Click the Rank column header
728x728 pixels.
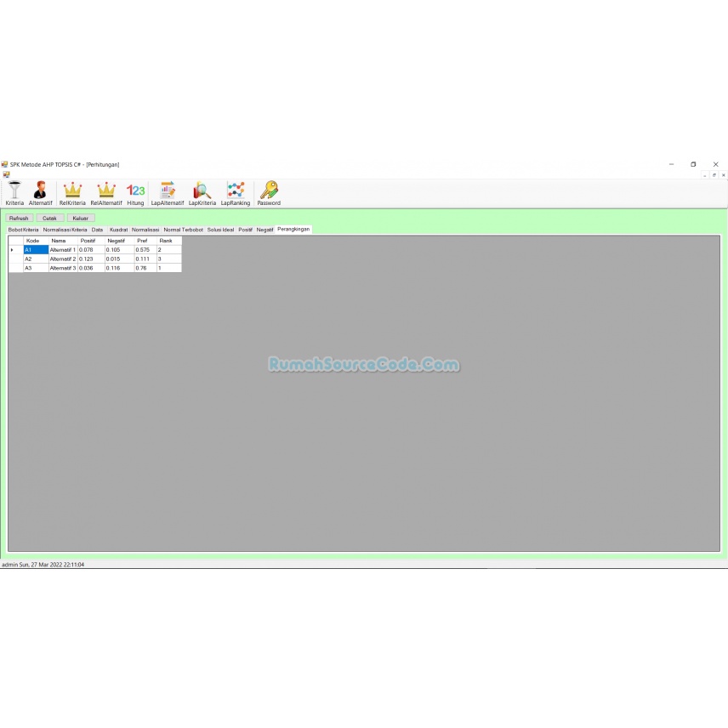169,241
